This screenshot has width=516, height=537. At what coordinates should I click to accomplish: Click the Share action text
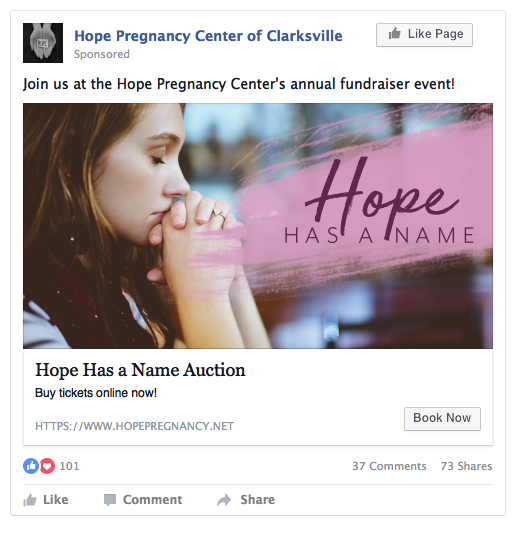tap(257, 500)
